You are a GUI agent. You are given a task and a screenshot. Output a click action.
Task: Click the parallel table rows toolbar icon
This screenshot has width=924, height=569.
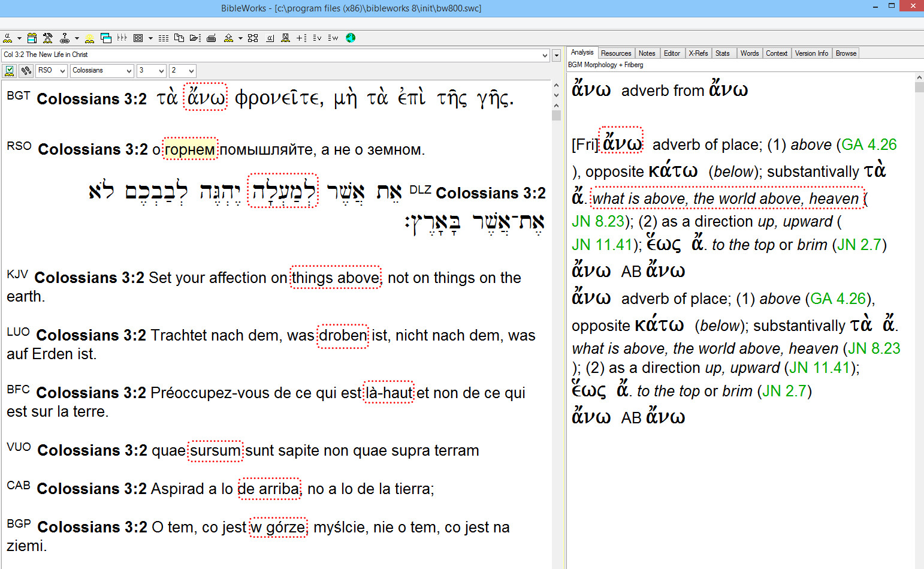(164, 38)
